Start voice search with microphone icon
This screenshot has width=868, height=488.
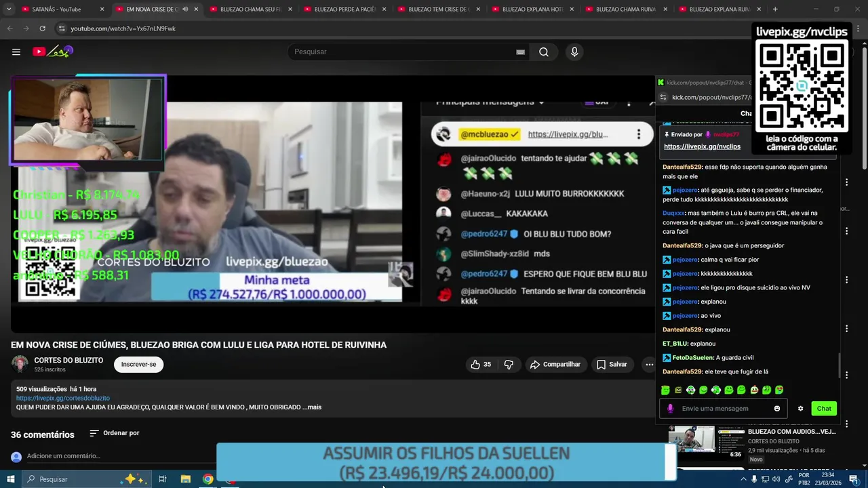[574, 52]
